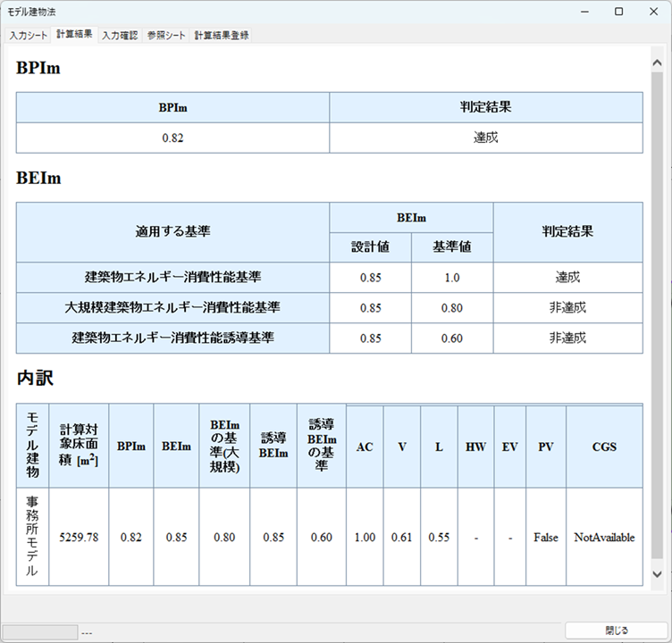Minimize the モデル建物法 window
This screenshot has width=672, height=643.
pos(584,12)
